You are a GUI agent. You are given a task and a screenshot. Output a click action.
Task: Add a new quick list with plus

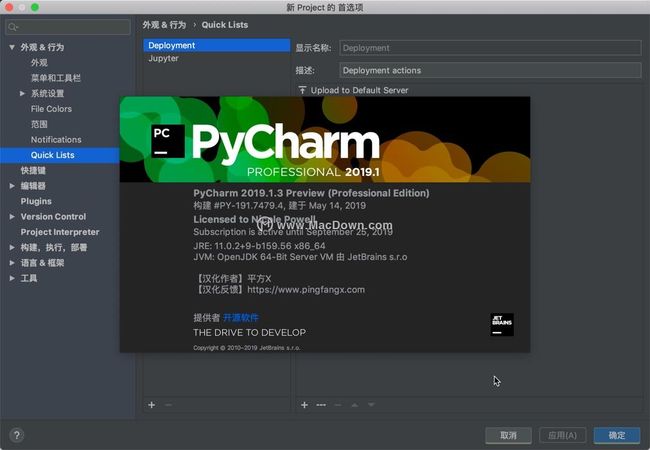152,405
